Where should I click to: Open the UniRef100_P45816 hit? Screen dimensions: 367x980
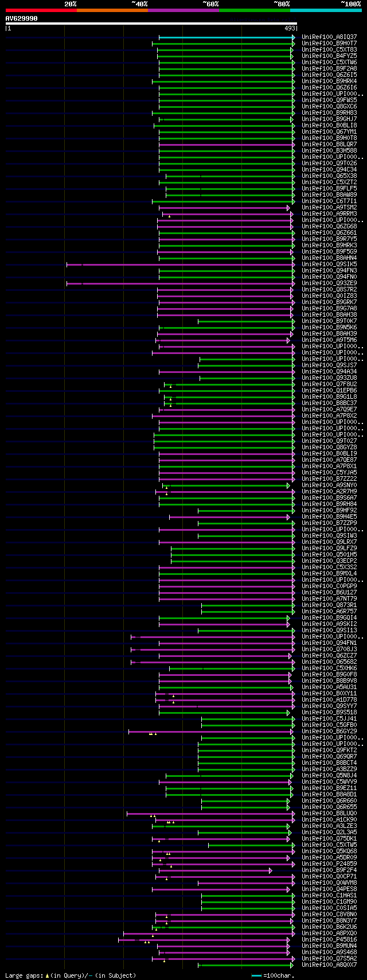329,940
